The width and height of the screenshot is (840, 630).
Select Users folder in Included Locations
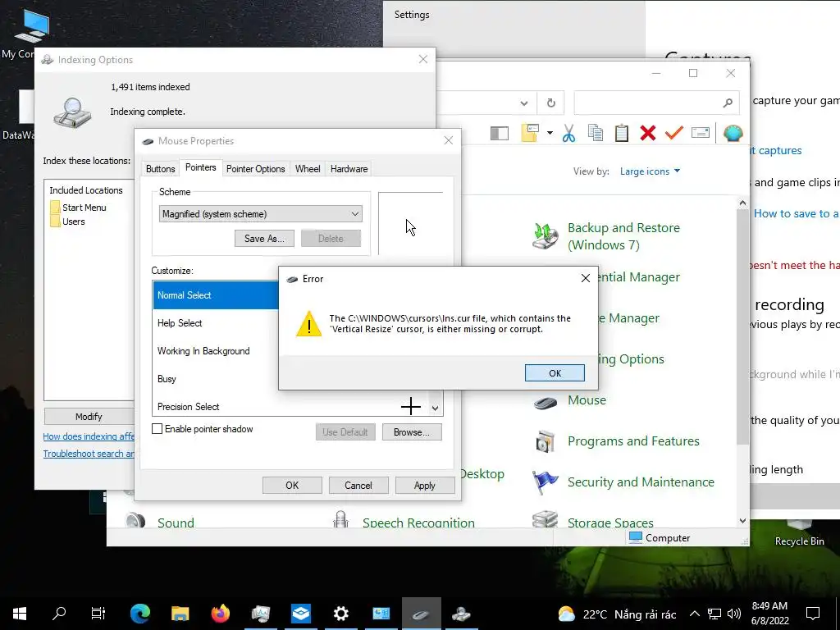67,221
